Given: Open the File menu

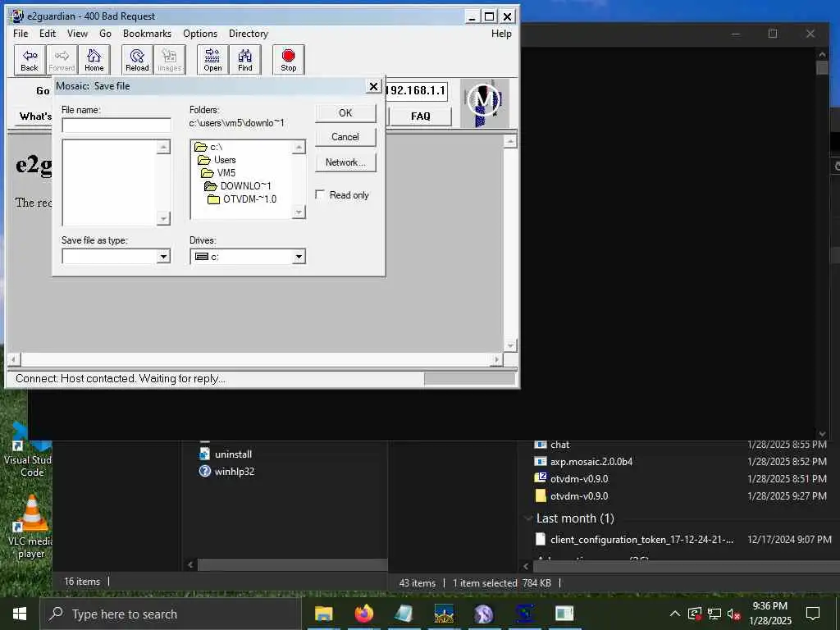Looking at the screenshot, I should coord(21,33).
